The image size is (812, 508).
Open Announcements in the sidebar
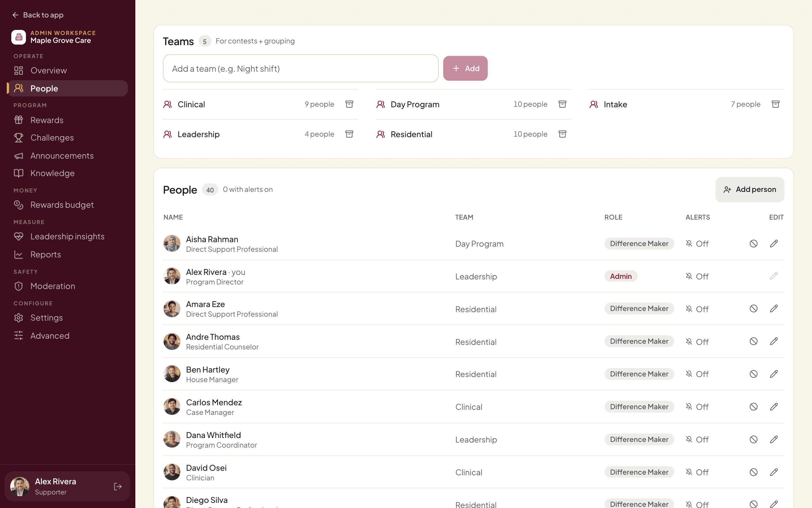(x=68, y=156)
